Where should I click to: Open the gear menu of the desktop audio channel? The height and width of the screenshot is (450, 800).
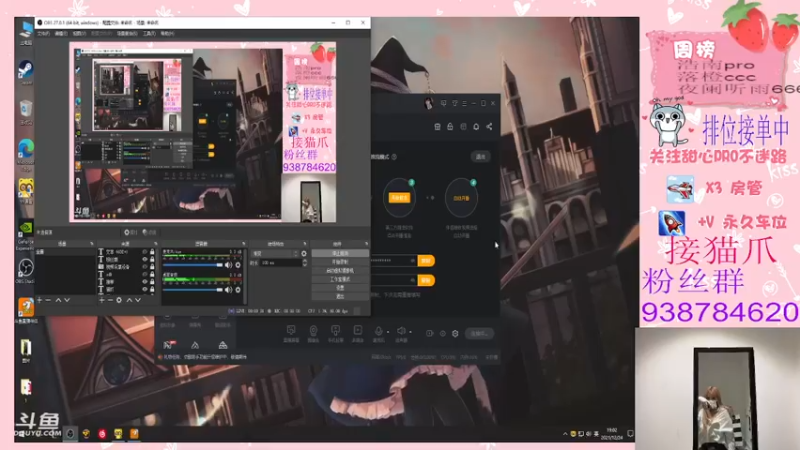[238, 290]
